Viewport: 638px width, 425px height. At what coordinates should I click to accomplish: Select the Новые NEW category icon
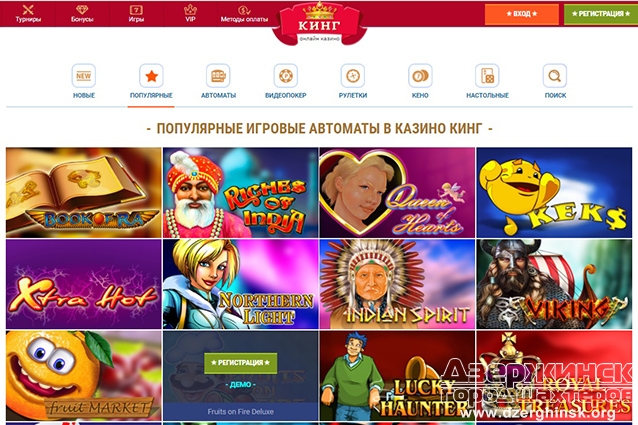pos(84,76)
